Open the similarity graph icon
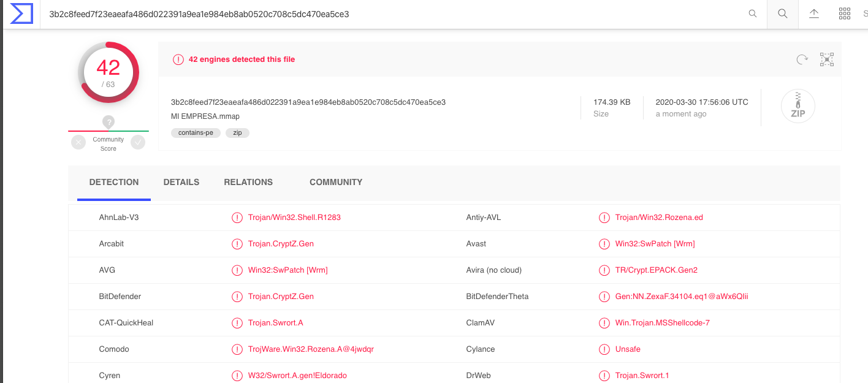Screen dimensions: 868x383 point(827,59)
